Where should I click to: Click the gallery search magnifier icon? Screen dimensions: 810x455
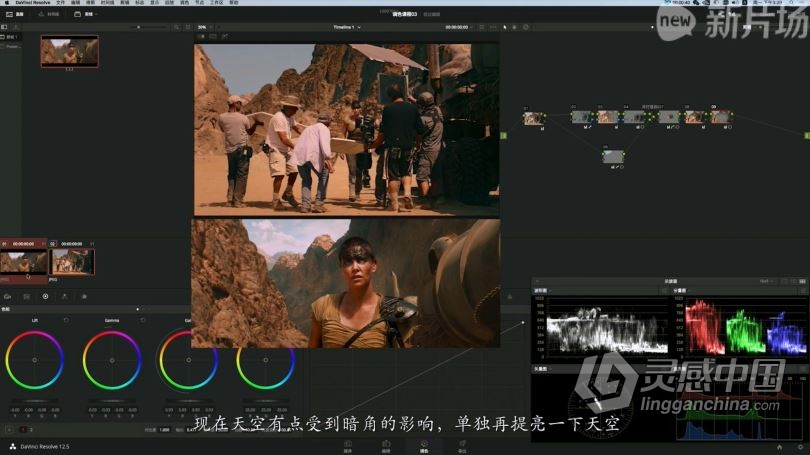(x=177, y=27)
